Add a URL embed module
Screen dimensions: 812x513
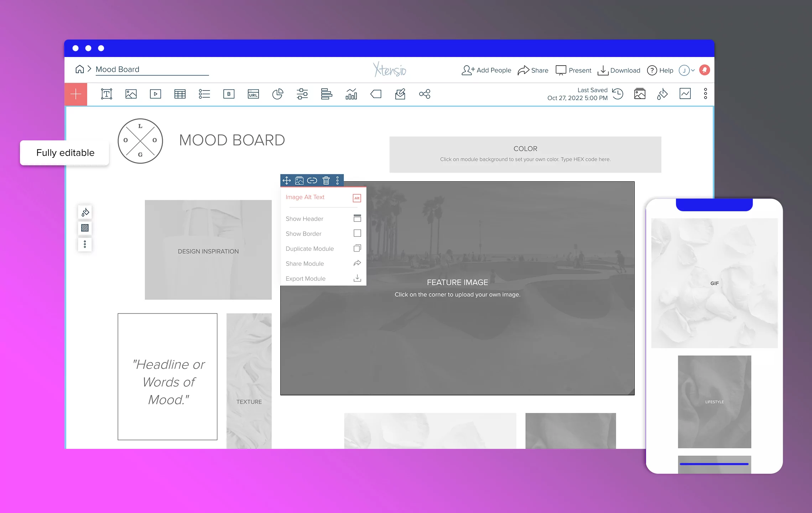click(x=253, y=94)
